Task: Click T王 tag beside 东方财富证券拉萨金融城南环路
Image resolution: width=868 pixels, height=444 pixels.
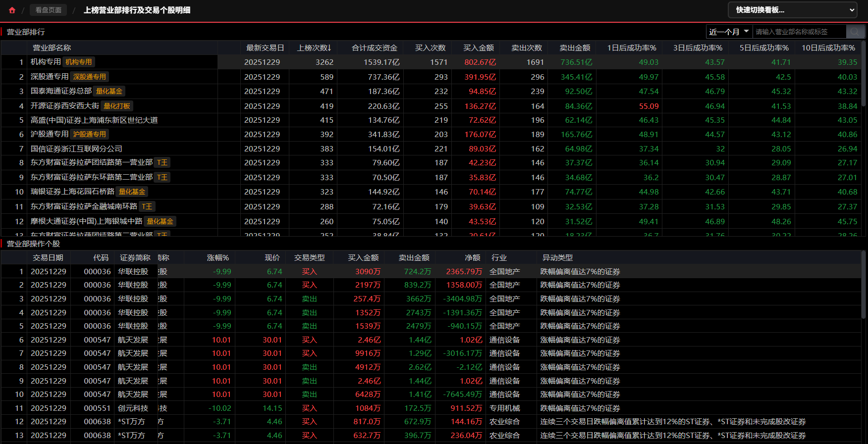Action: tap(147, 206)
